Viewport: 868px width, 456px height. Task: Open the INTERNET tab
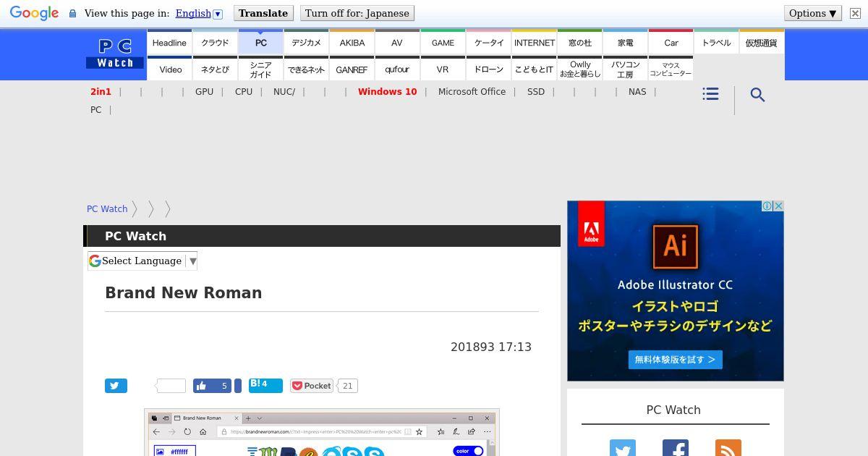534,43
